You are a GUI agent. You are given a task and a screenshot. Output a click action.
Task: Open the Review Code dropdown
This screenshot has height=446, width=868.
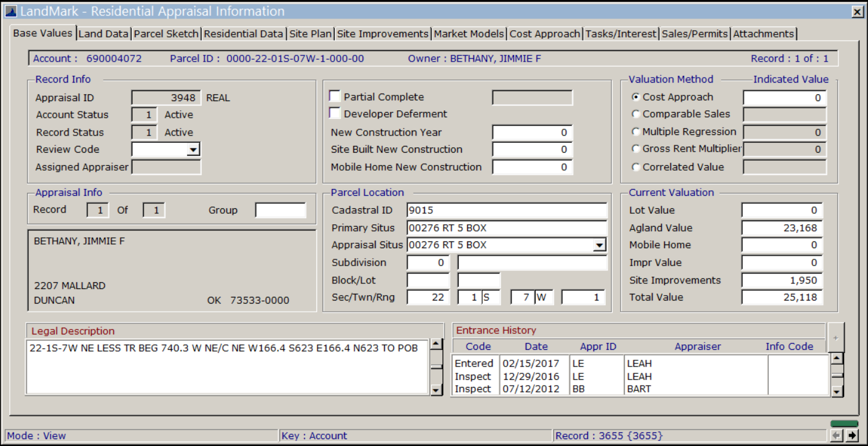click(x=193, y=150)
